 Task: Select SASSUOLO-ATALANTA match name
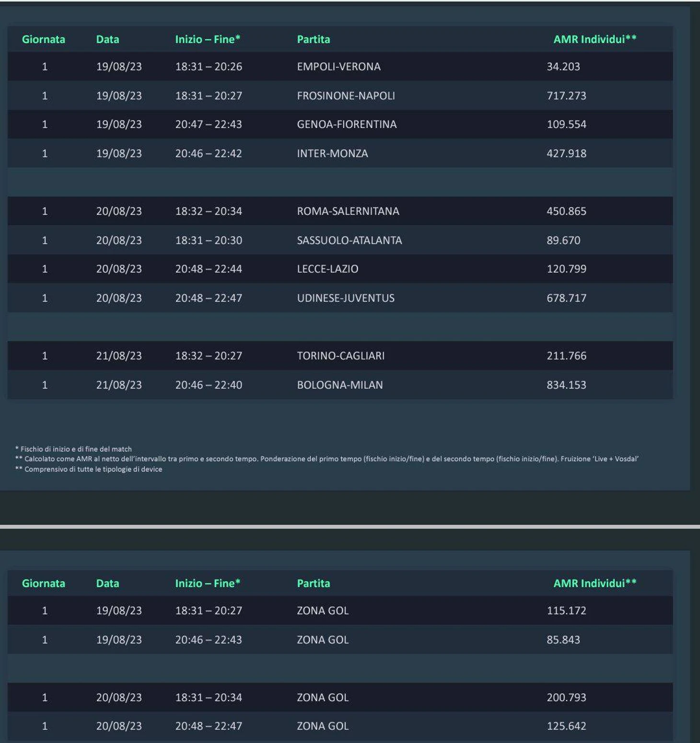pos(350,240)
